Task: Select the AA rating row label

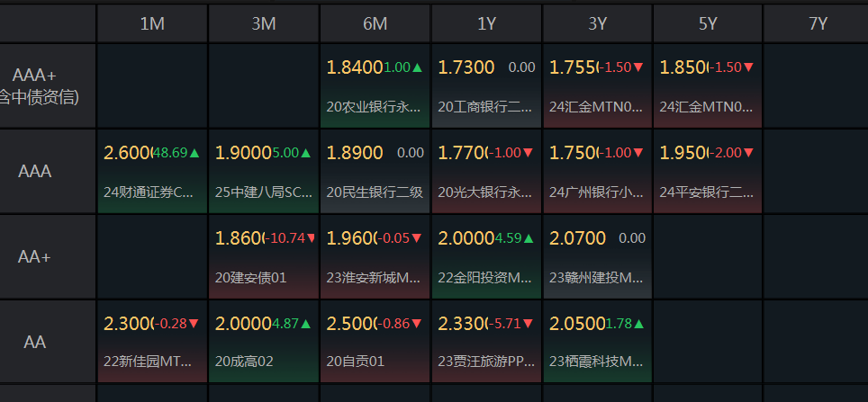Action: (35, 343)
